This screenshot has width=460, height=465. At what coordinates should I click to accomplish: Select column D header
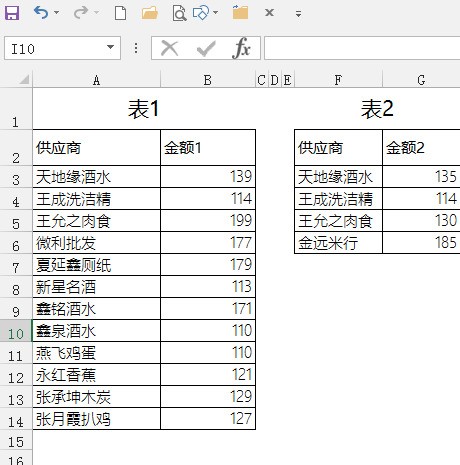click(275, 80)
